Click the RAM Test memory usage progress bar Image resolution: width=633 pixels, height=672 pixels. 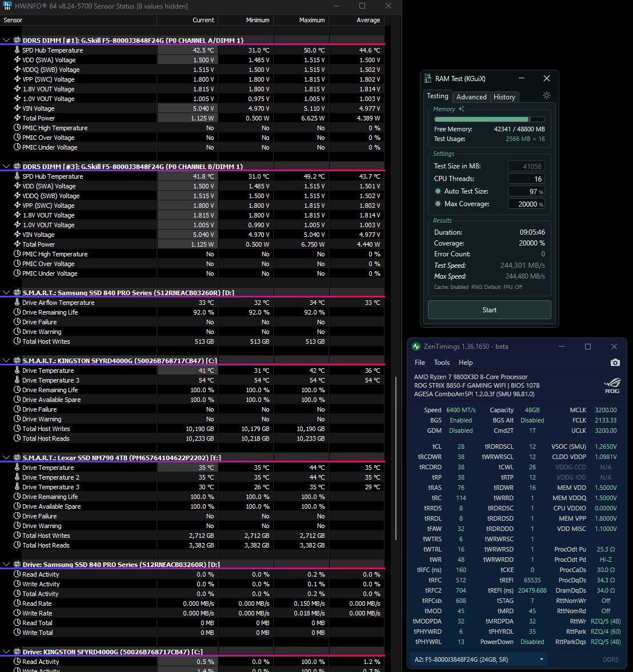tap(490, 119)
